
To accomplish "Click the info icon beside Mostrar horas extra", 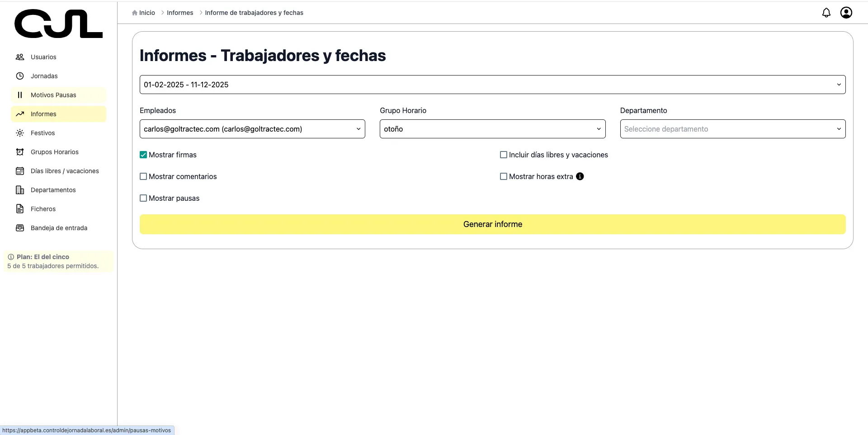I will pyautogui.click(x=580, y=176).
